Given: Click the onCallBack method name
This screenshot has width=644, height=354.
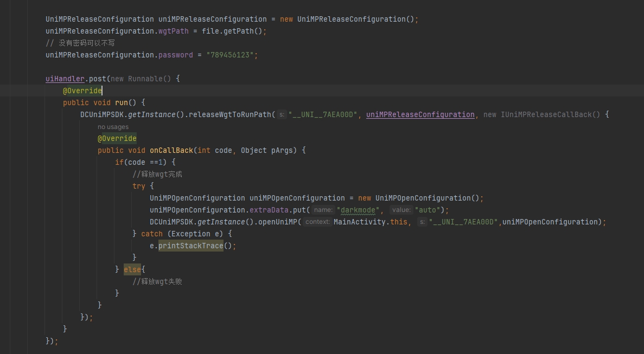Looking at the screenshot, I should [171, 150].
